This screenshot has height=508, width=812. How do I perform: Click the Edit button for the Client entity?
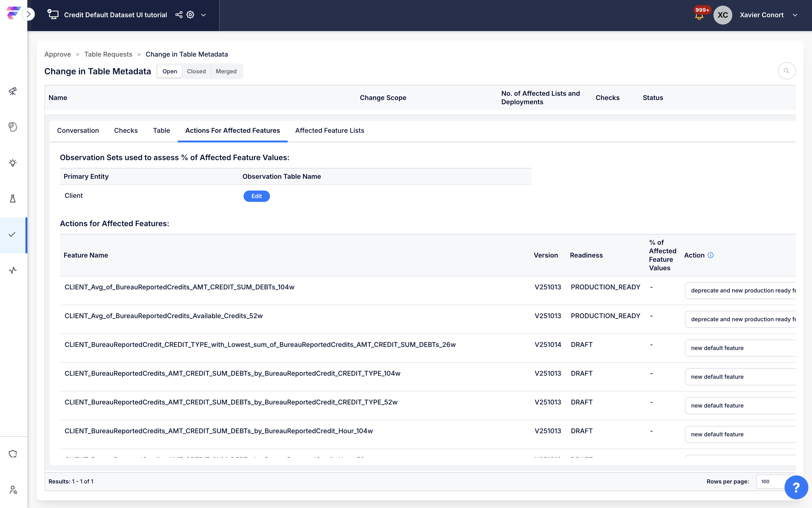[x=257, y=196]
